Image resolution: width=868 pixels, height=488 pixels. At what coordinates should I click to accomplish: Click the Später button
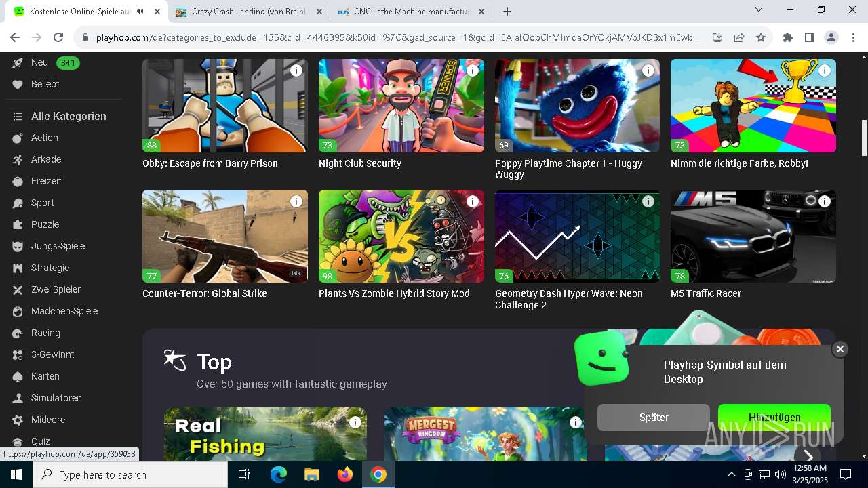(x=654, y=418)
